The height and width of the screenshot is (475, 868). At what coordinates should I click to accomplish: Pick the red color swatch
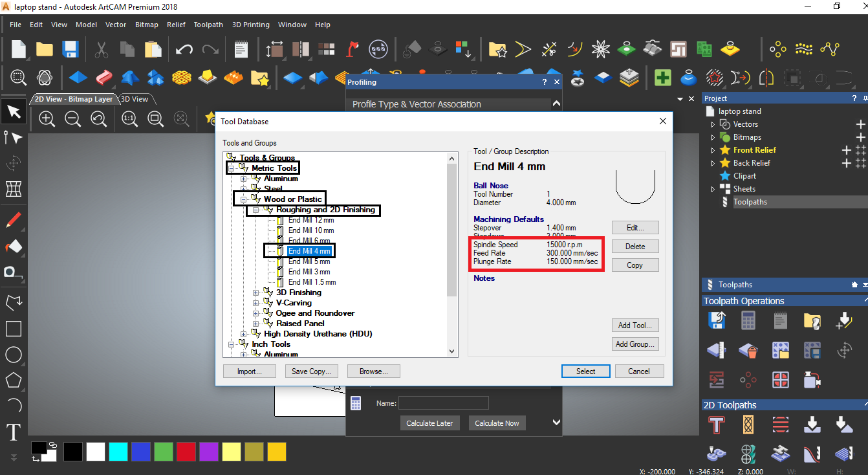click(186, 452)
